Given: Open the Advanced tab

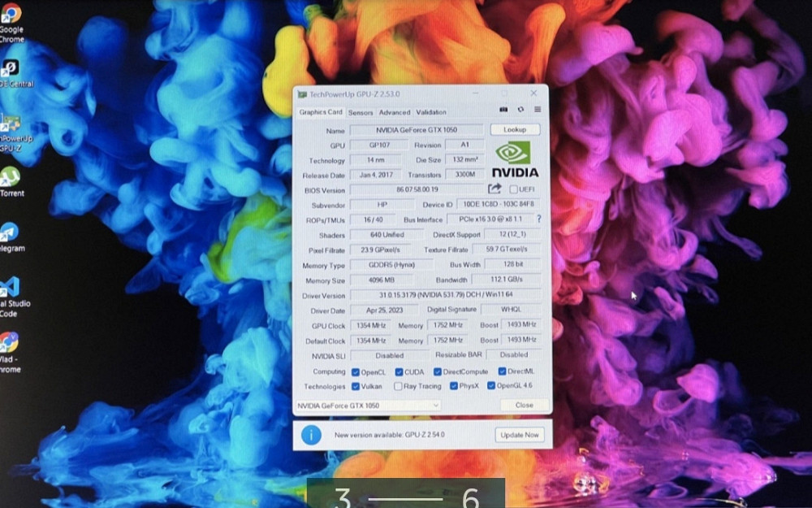Looking at the screenshot, I should tap(395, 112).
